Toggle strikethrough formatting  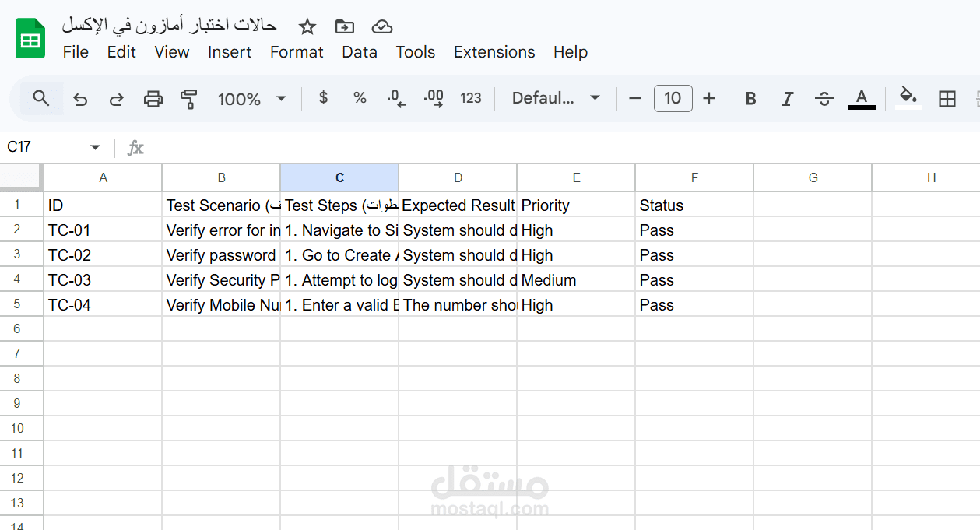pos(824,98)
